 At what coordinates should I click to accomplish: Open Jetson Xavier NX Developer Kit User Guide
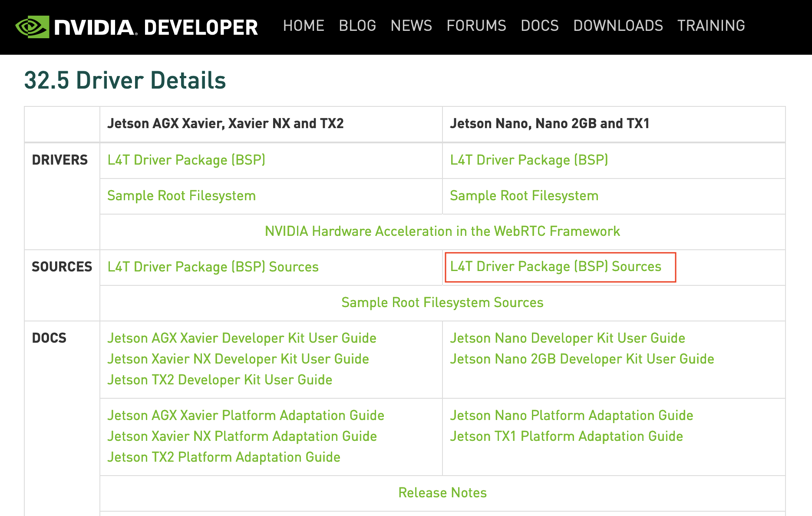[x=238, y=359]
